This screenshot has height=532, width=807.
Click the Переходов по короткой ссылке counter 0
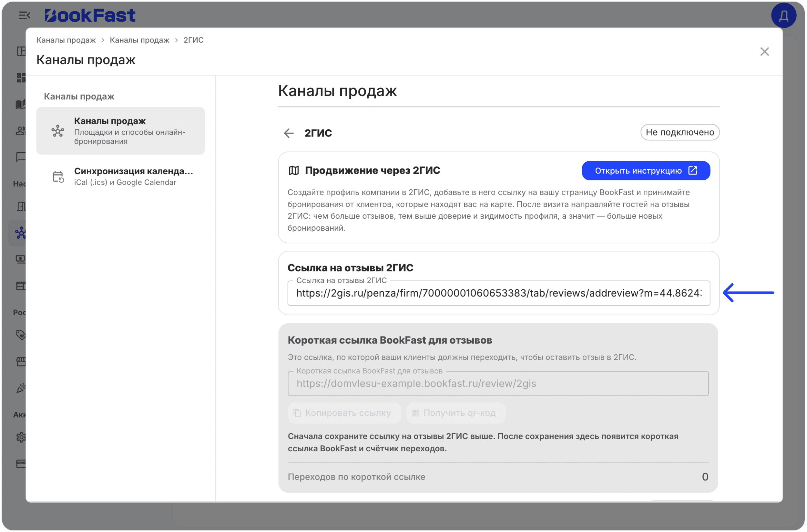(705, 477)
